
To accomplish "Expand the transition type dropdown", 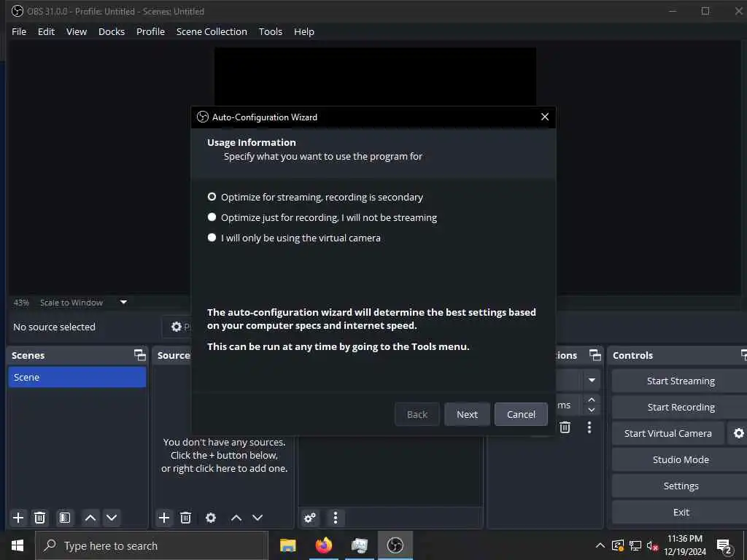I will (592, 380).
